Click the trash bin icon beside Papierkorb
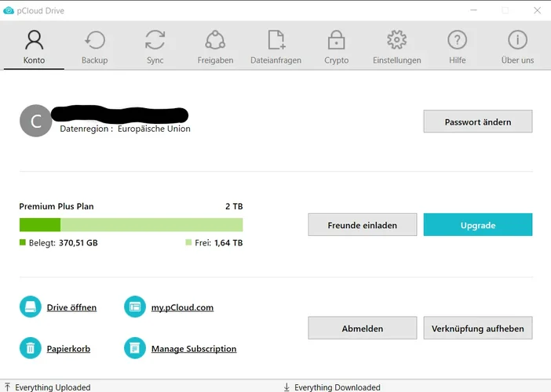The width and height of the screenshot is (551, 392). point(31,348)
